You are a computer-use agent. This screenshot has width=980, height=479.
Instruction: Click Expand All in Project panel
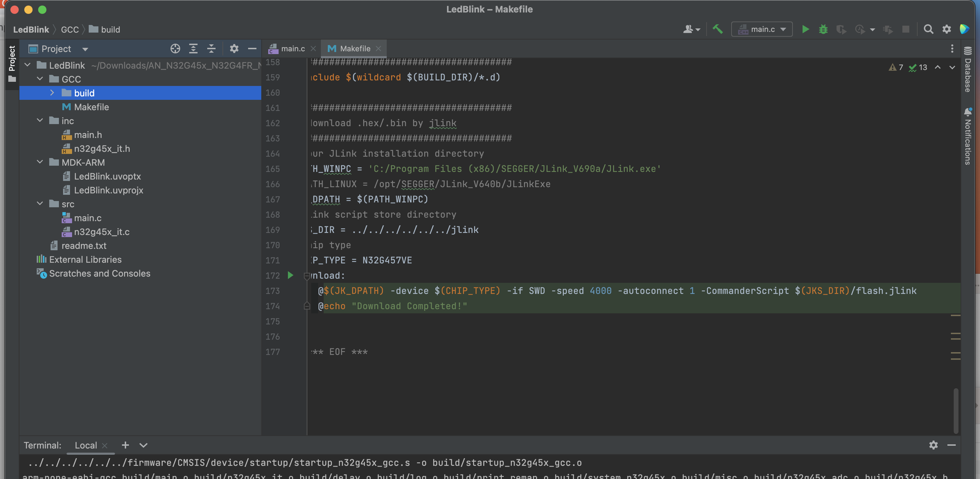[x=193, y=49]
